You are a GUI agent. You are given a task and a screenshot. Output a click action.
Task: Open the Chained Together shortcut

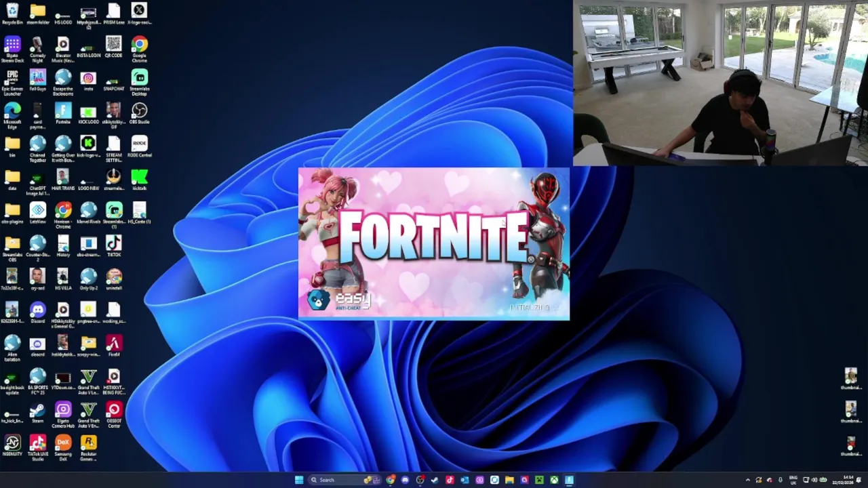(37, 149)
